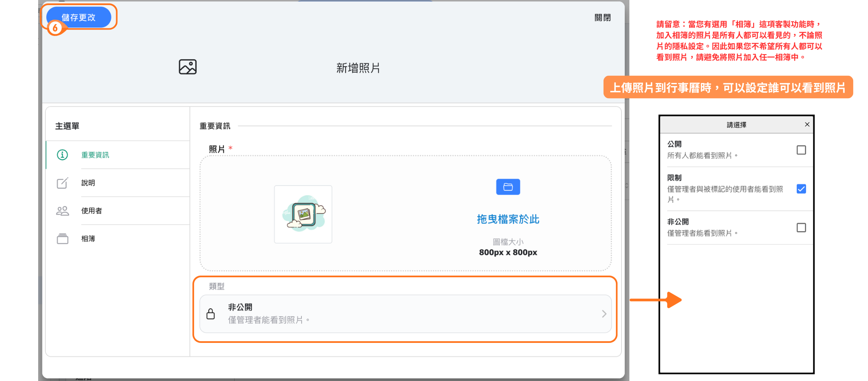
Task: Check the 公開 checkbox
Action: click(x=801, y=150)
